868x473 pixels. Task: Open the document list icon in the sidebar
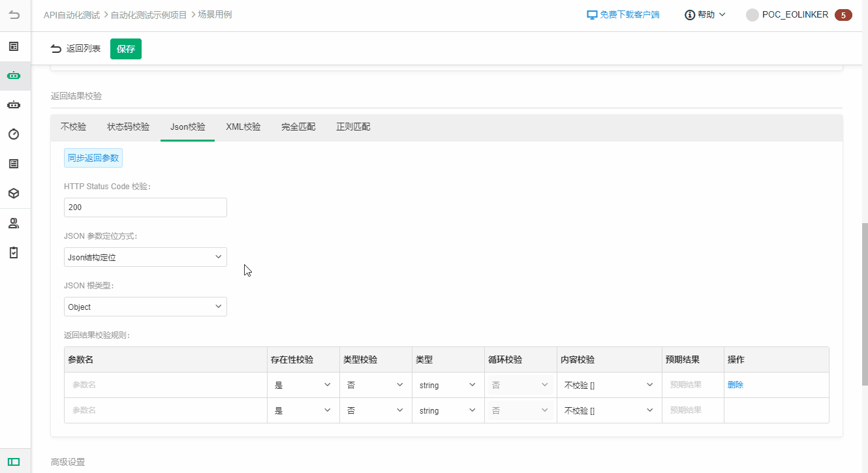(x=14, y=163)
